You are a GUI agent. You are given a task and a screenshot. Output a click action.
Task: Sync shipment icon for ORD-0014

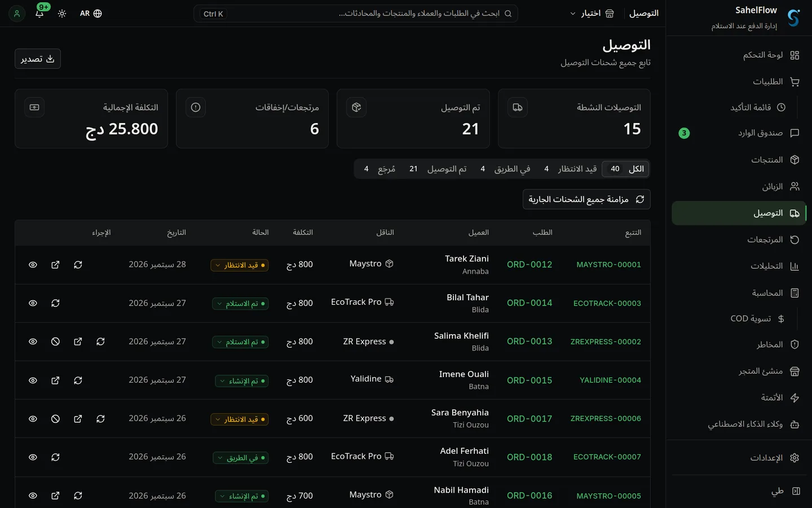pos(55,303)
